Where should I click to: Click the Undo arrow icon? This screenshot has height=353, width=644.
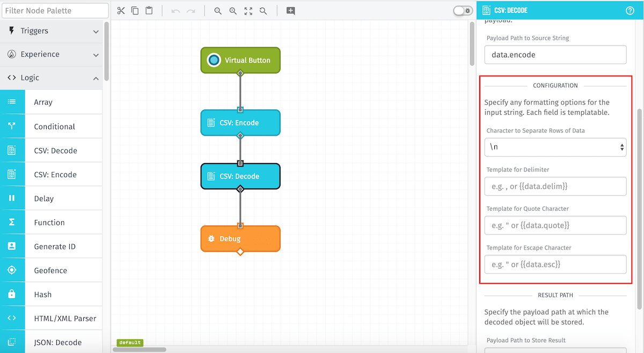(175, 11)
